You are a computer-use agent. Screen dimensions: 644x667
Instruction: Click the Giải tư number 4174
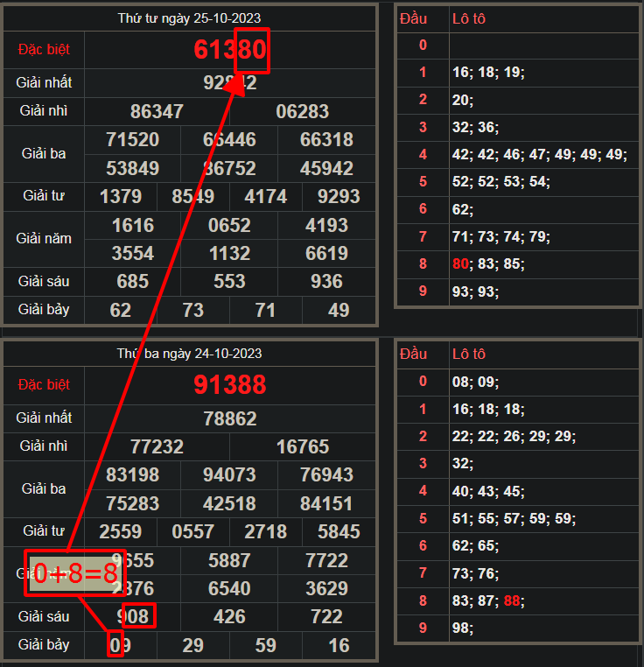point(265,196)
